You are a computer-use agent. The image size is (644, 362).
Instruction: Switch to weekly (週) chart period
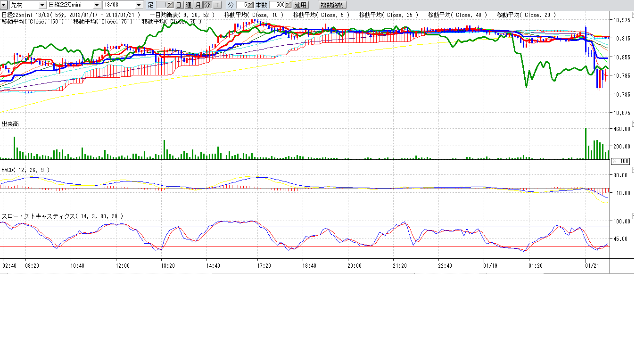(189, 5)
